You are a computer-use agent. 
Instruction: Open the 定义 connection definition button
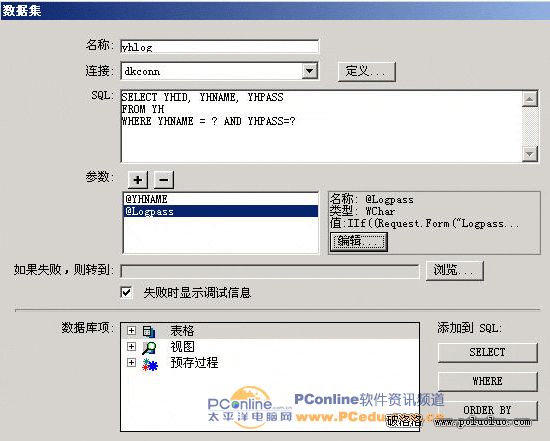pyautogui.click(x=367, y=72)
